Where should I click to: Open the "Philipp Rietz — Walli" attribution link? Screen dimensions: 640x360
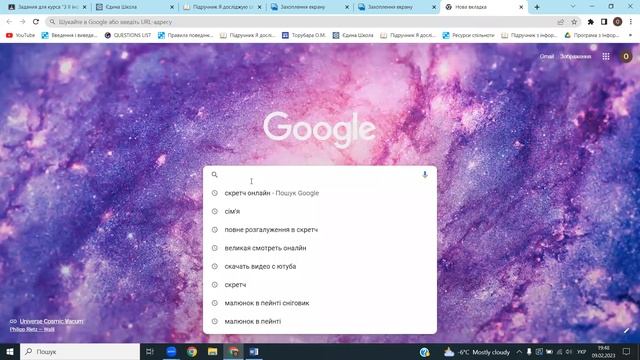32,329
